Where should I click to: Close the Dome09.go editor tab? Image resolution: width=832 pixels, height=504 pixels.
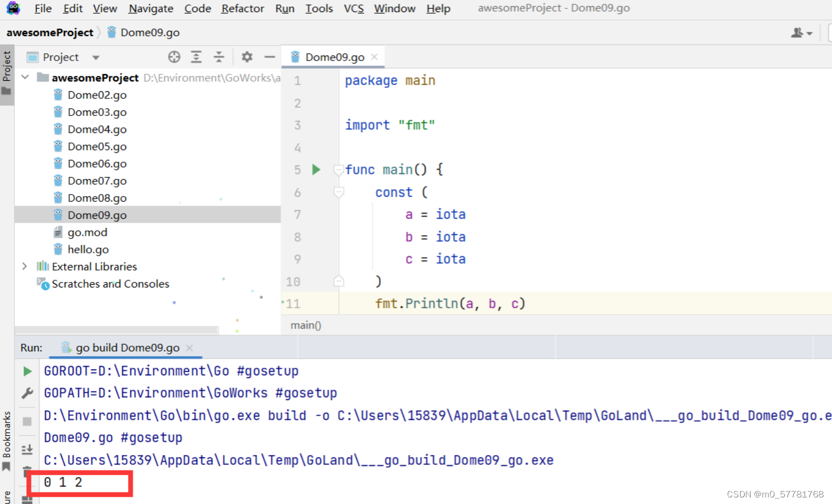coord(374,57)
